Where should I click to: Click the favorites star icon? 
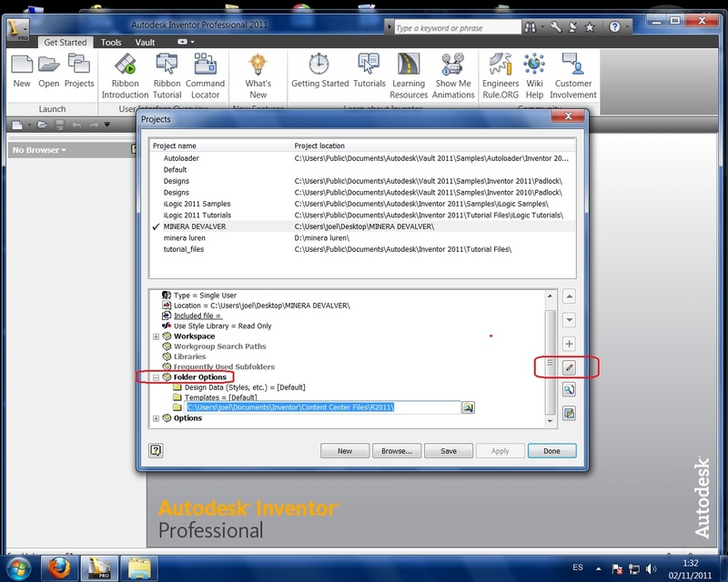(590, 27)
